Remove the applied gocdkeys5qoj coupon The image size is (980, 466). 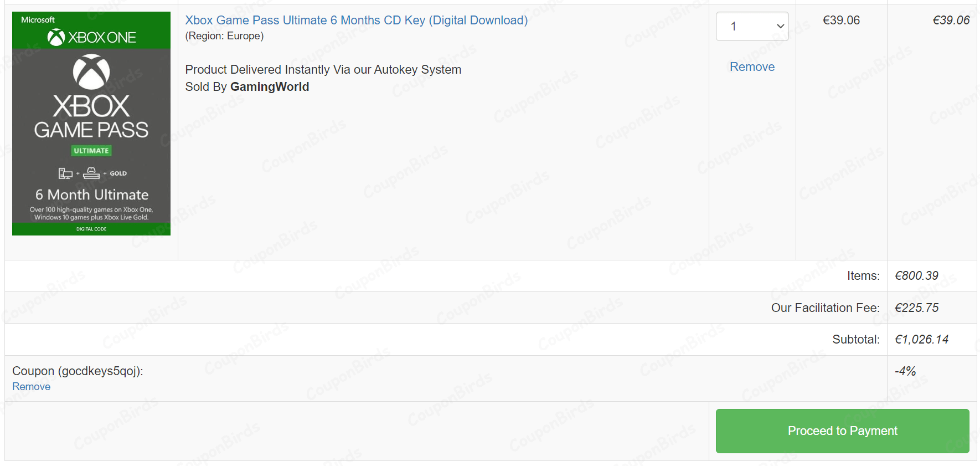click(x=31, y=387)
